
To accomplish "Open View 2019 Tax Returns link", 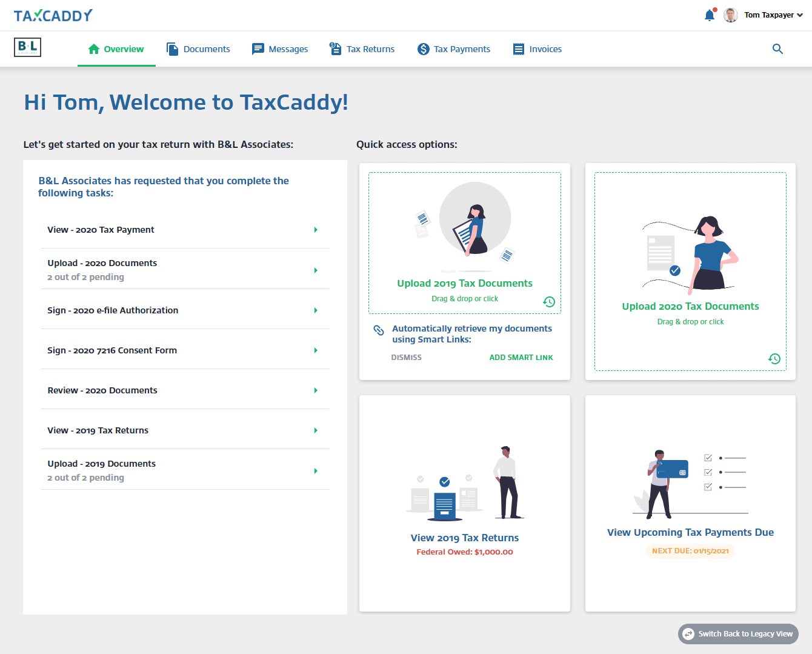I will point(465,538).
